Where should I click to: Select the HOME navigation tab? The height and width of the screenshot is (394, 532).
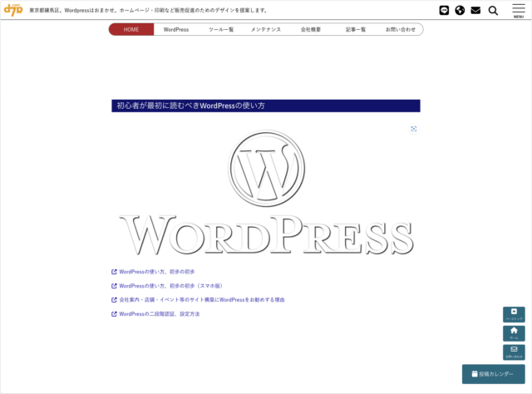pyautogui.click(x=131, y=30)
